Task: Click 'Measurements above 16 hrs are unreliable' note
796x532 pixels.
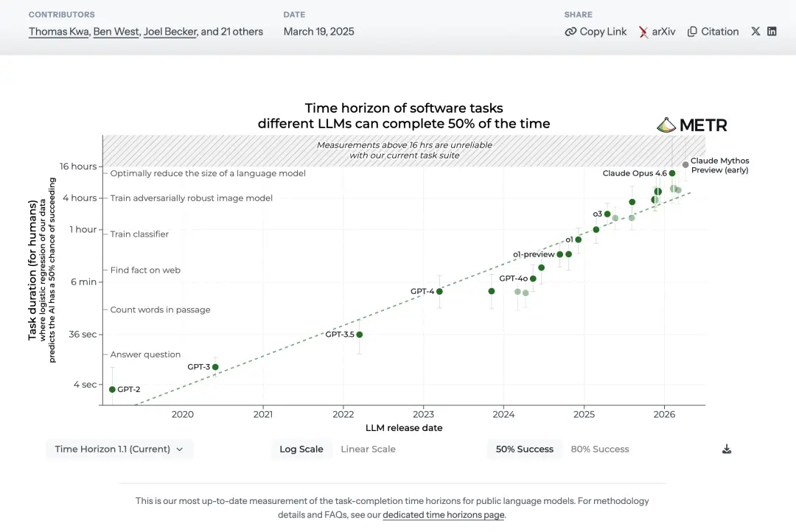Action: [405, 150]
